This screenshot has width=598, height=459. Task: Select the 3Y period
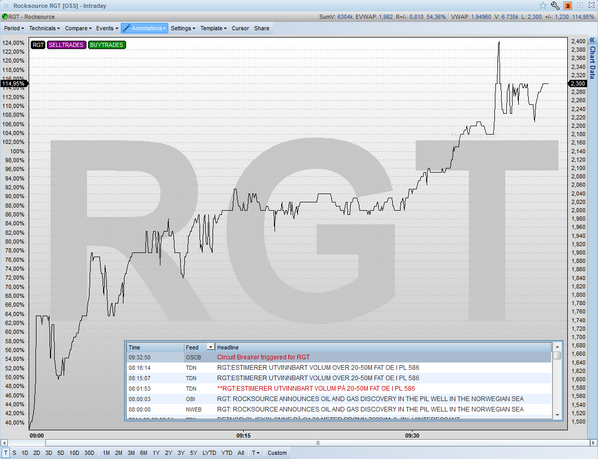pos(181,453)
